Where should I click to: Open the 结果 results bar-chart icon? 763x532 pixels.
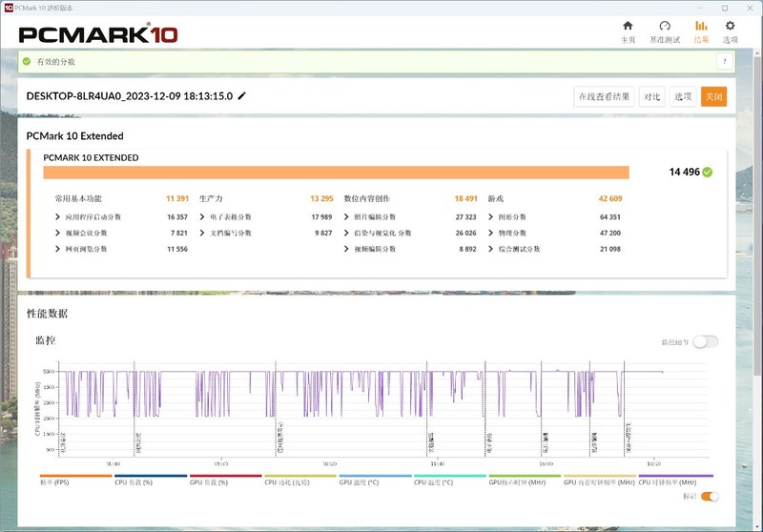coord(701,26)
